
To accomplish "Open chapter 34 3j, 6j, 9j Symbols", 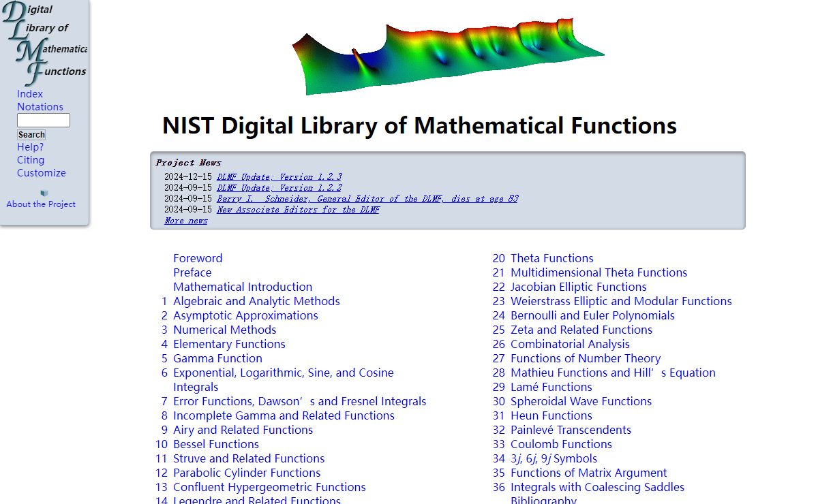I will [x=554, y=458].
